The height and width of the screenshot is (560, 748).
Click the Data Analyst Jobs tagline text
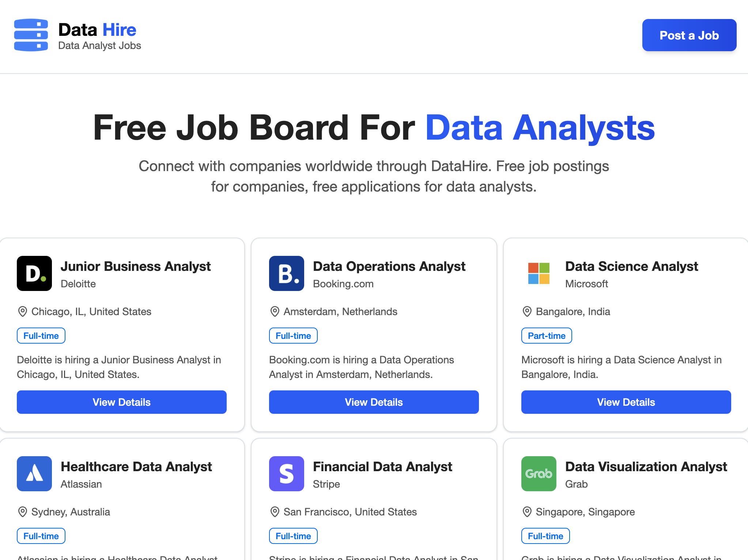point(99,45)
